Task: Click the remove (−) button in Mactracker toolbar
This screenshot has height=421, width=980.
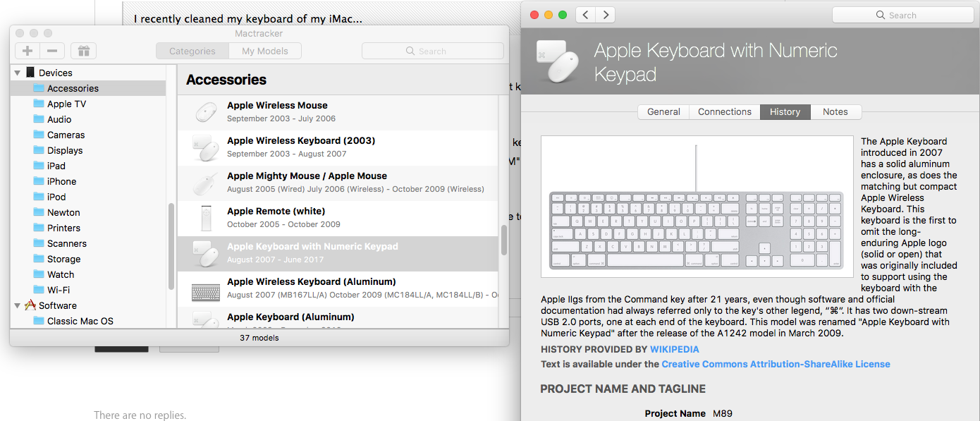Action: pyautogui.click(x=53, y=51)
